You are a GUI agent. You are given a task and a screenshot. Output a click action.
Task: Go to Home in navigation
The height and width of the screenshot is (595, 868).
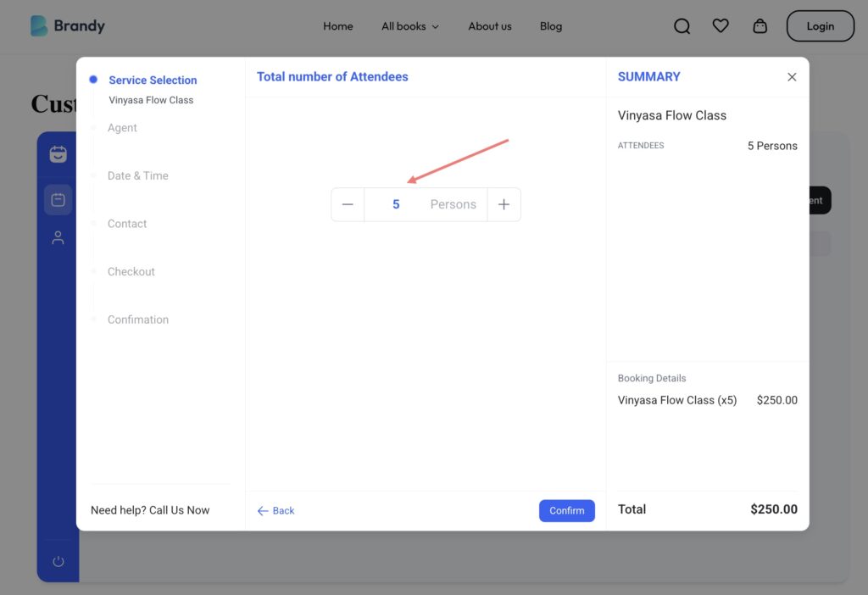coord(337,26)
